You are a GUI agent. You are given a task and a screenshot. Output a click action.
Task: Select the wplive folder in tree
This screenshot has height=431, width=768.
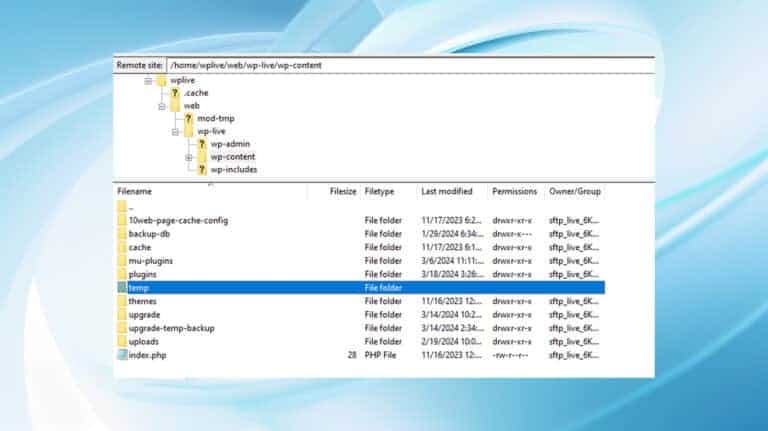coord(182,80)
